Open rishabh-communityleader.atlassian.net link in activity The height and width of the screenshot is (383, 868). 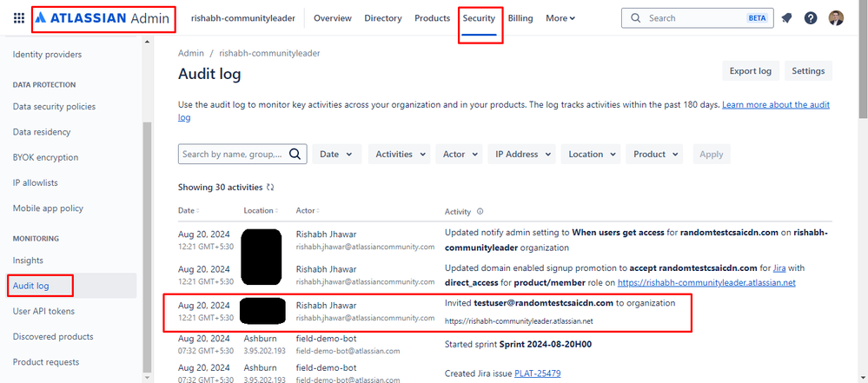pyautogui.click(x=706, y=282)
